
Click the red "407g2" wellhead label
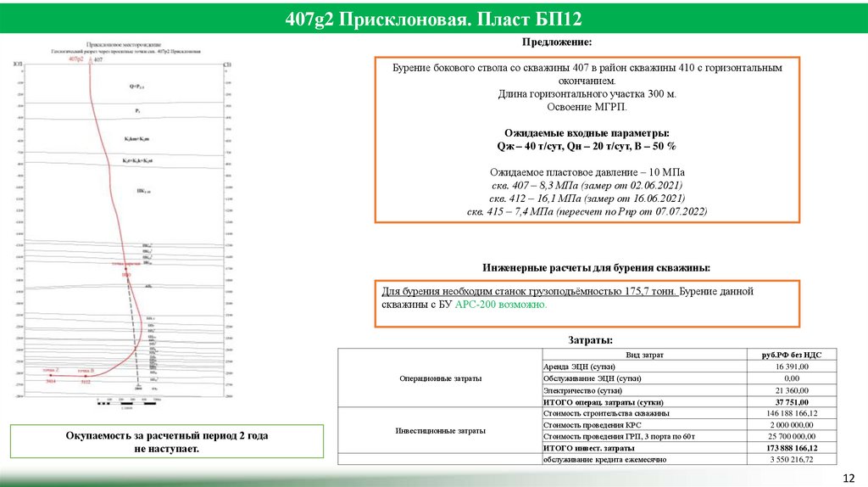(75, 59)
